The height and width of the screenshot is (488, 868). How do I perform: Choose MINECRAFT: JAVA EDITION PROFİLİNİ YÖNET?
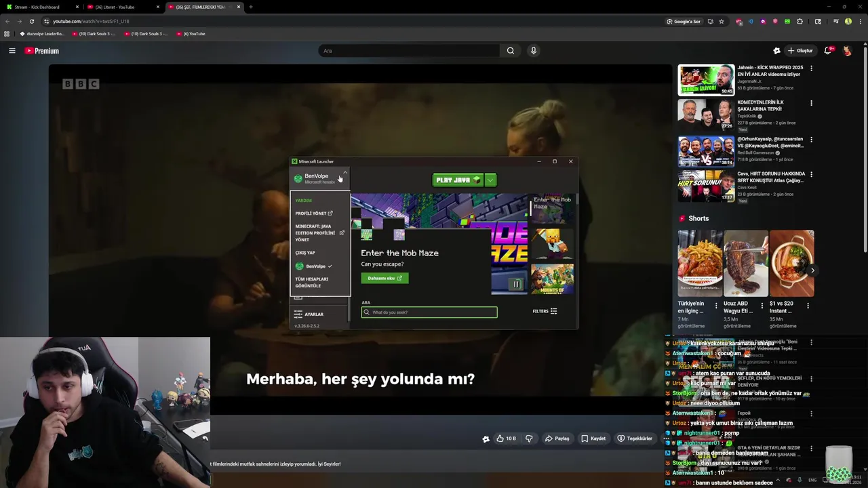pyautogui.click(x=319, y=232)
